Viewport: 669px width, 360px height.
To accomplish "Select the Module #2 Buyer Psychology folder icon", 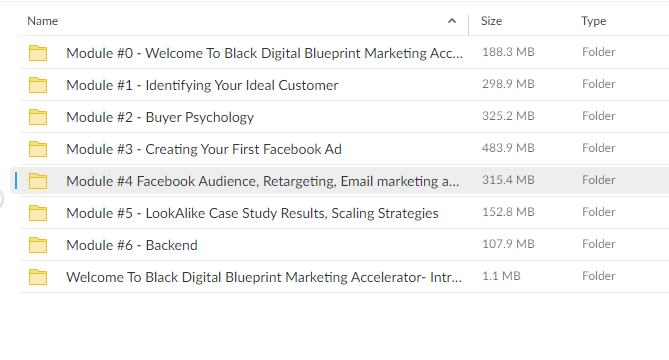I will 38,117.
